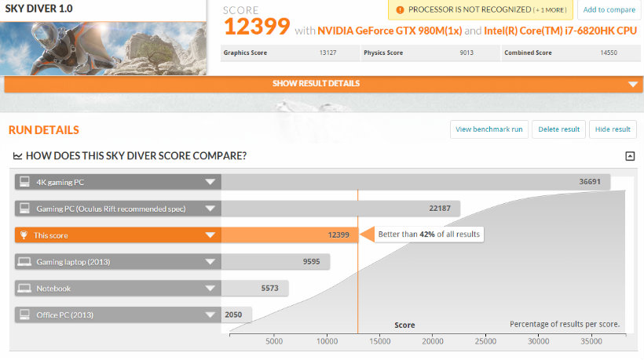Click the Physics Score value 9013
Viewport: 644px width, 360px height.
(x=467, y=53)
